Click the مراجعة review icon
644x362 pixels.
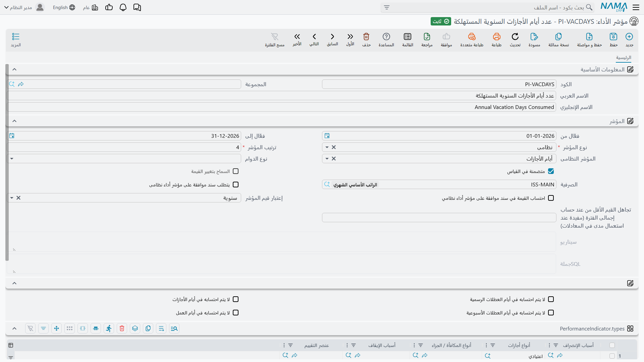pyautogui.click(x=427, y=37)
